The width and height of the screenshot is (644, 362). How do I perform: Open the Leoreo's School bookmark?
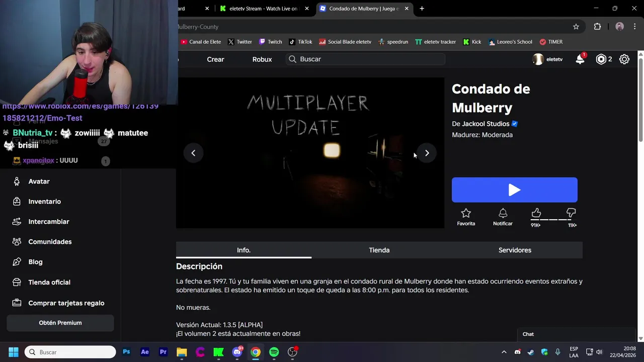tap(510, 42)
